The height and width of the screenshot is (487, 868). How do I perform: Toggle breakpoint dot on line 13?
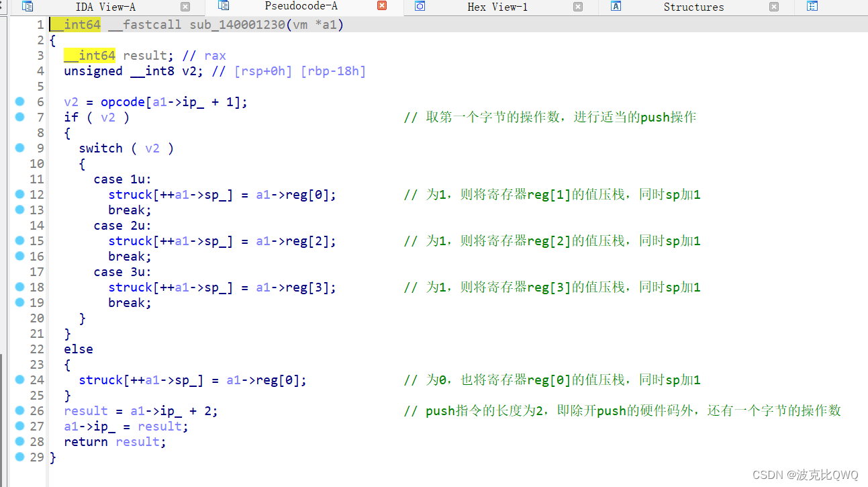[x=19, y=210]
